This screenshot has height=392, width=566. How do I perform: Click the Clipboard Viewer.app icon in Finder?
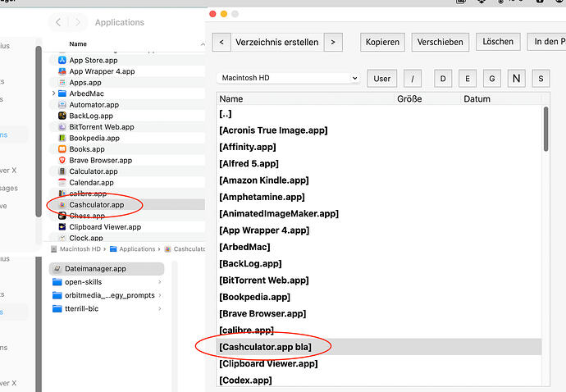coord(62,227)
